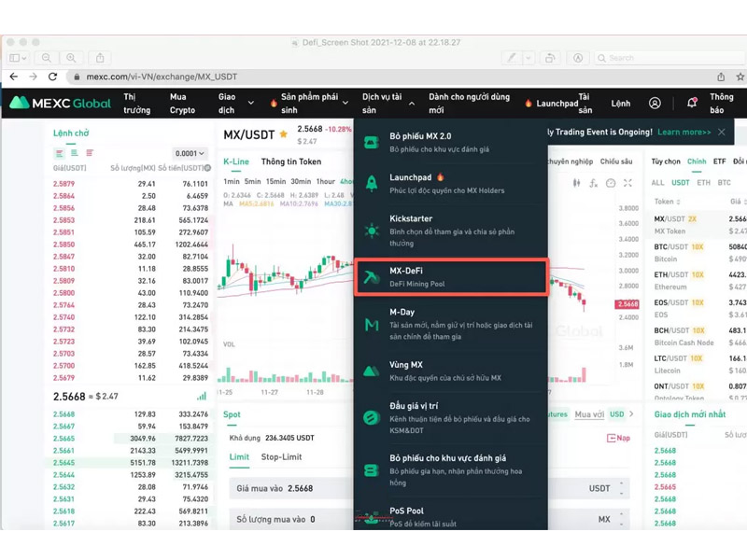Open markup pen options dropdown arrow
Viewport: 747px width, 560px height.
(x=529, y=58)
